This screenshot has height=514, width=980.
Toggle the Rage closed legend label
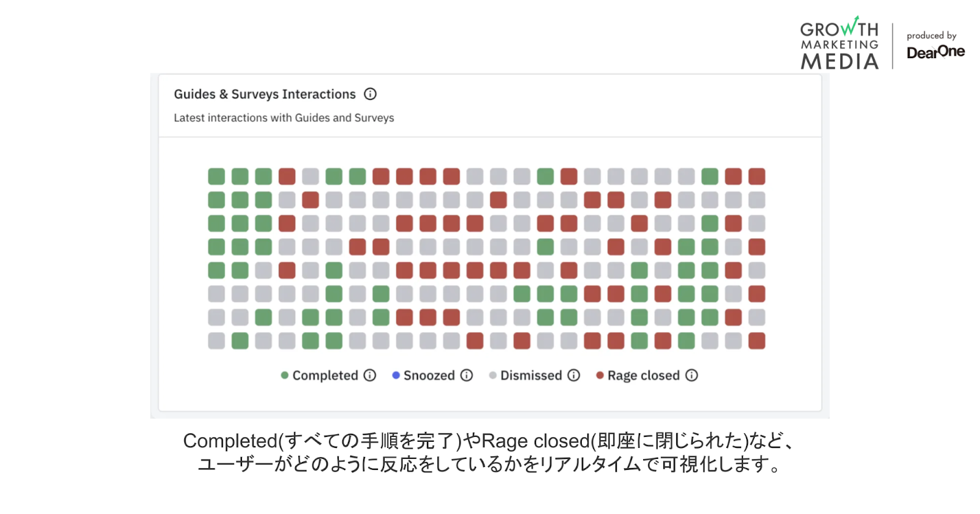pyautogui.click(x=643, y=375)
